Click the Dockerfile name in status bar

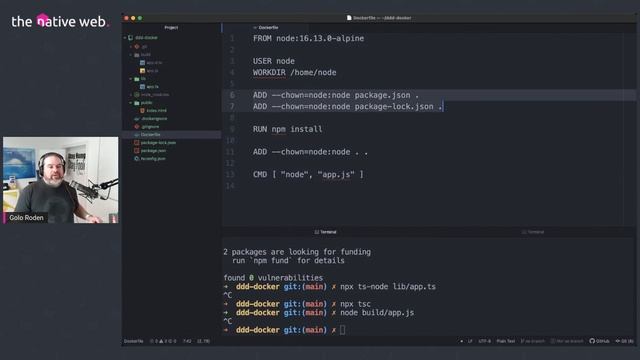pyautogui.click(x=133, y=341)
